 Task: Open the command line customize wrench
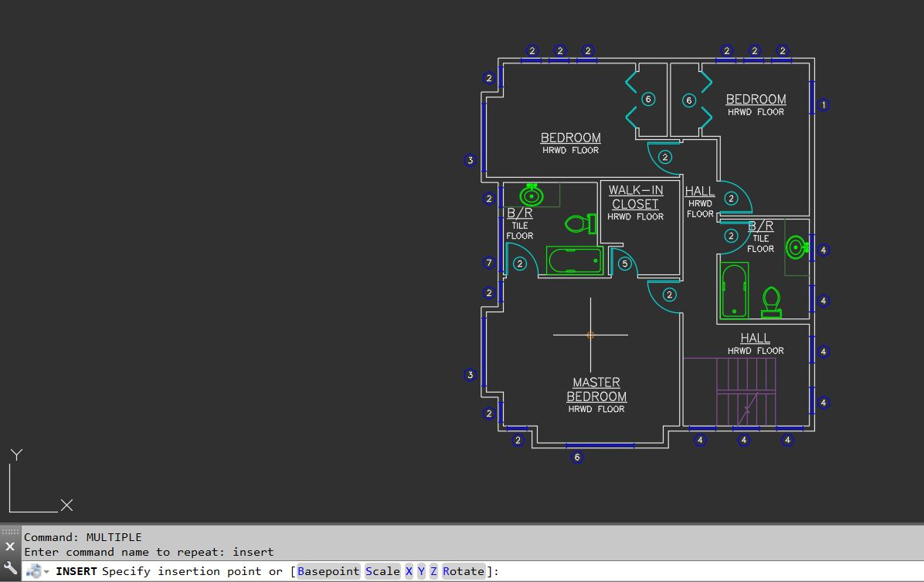tap(10, 567)
